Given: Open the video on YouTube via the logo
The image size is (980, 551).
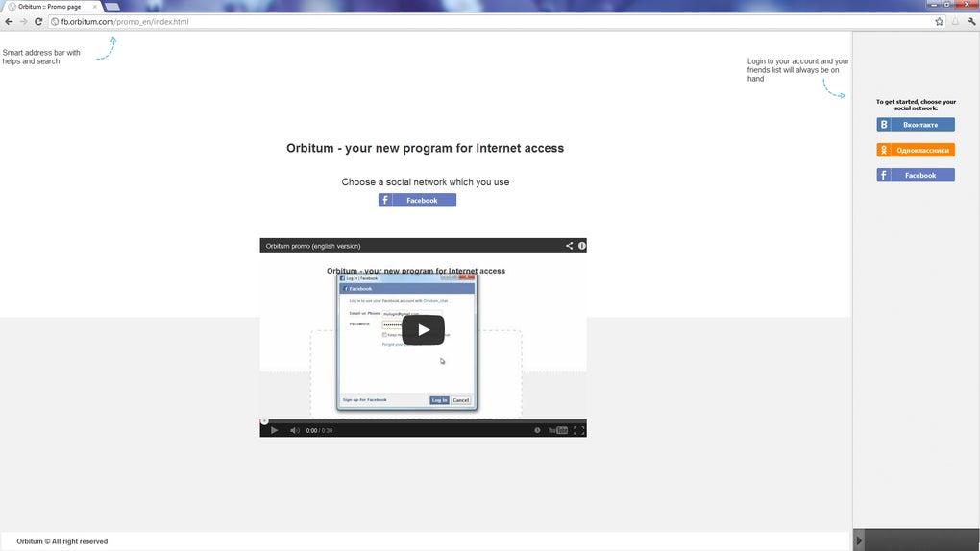Looking at the screenshot, I should 557,430.
